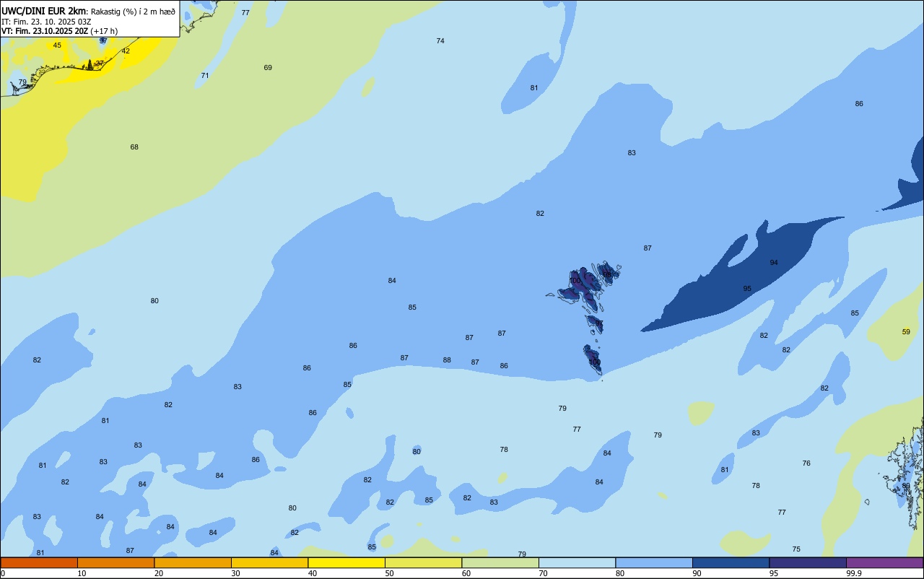Click the 'Rakastig (%) í 2 m hæð' label

[133, 12]
